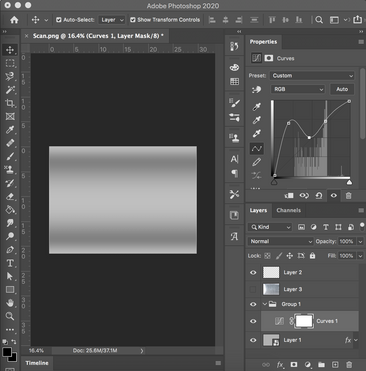This screenshot has width=366, height=371.
Task: Click the zoom percentage field 16.4%
Action: (36, 351)
